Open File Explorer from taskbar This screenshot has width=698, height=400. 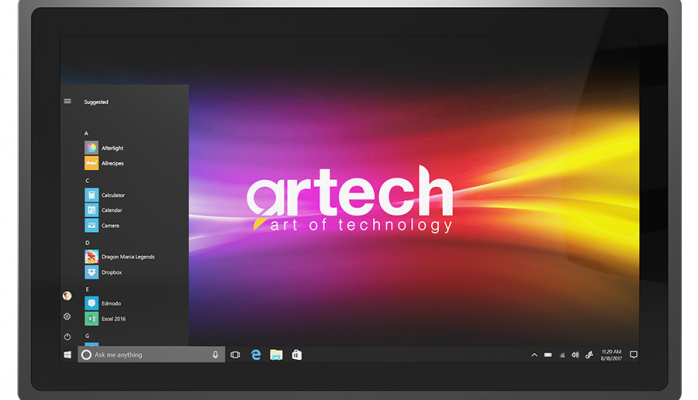276,355
